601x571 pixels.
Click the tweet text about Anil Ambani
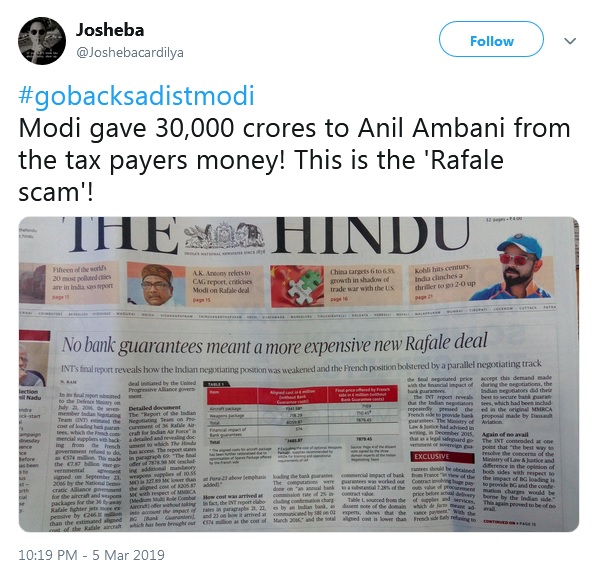coord(294,160)
